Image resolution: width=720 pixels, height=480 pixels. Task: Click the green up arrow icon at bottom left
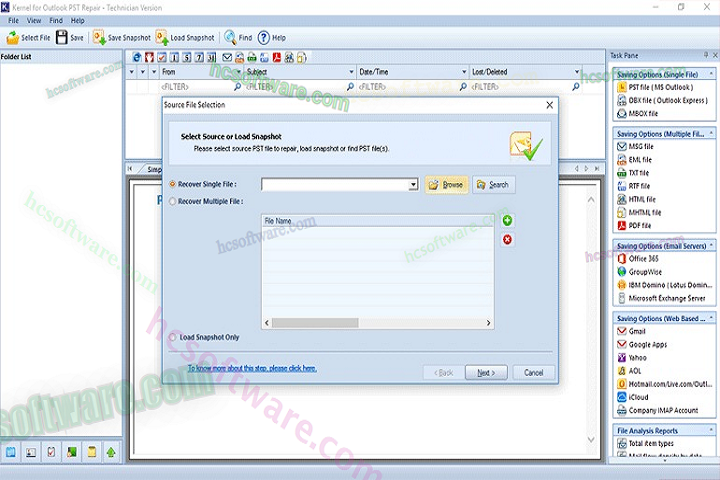[111, 452]
